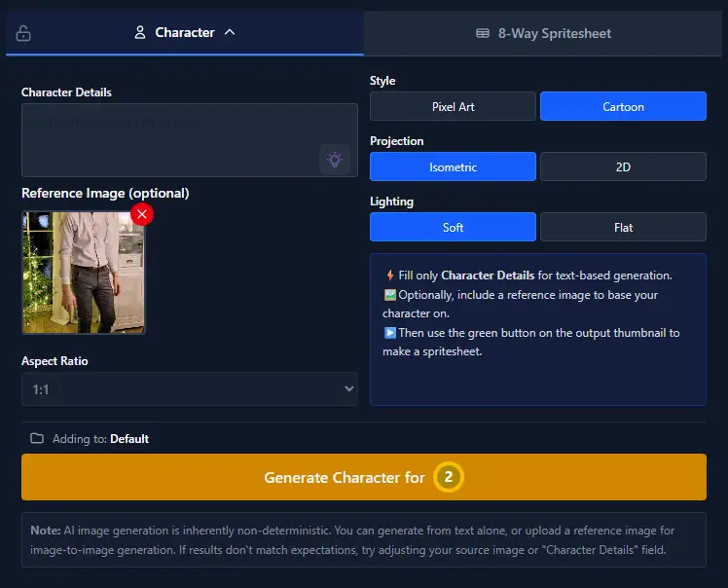Viewport: 728px width, 588px height.
Task: Switch projection to 2D
Action: coord(623,167)
